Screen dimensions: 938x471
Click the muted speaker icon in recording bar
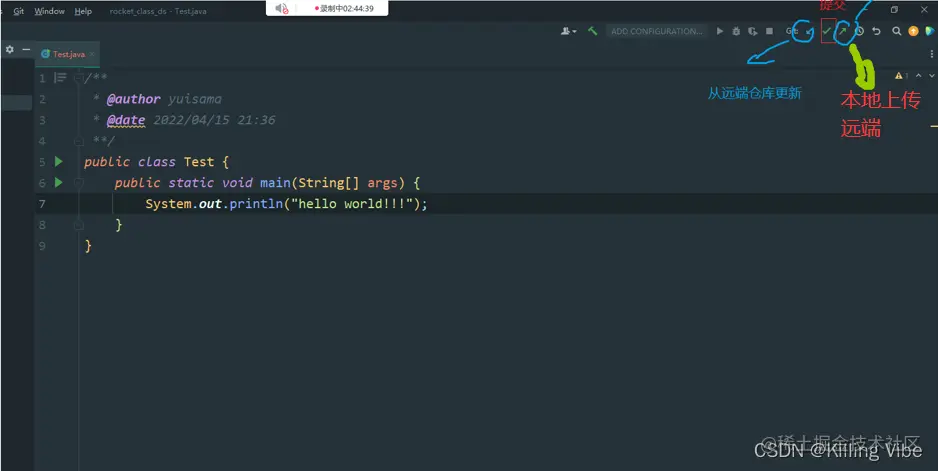click(282, 8)
